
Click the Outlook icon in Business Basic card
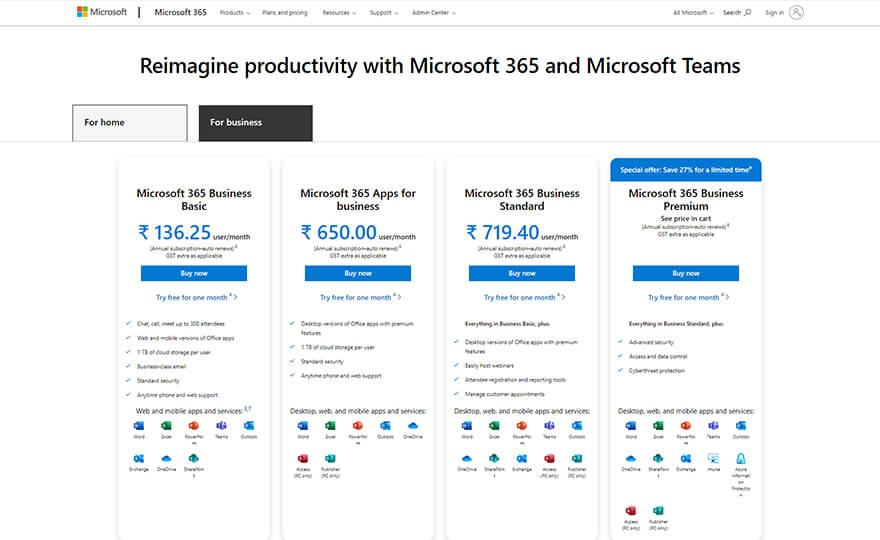point(249,426)
